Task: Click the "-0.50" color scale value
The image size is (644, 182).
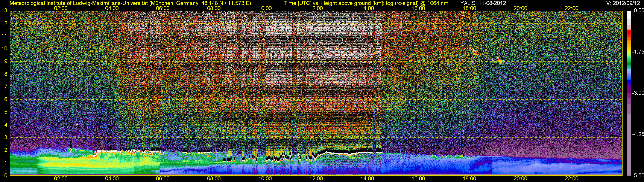Action: click(638, 11)
